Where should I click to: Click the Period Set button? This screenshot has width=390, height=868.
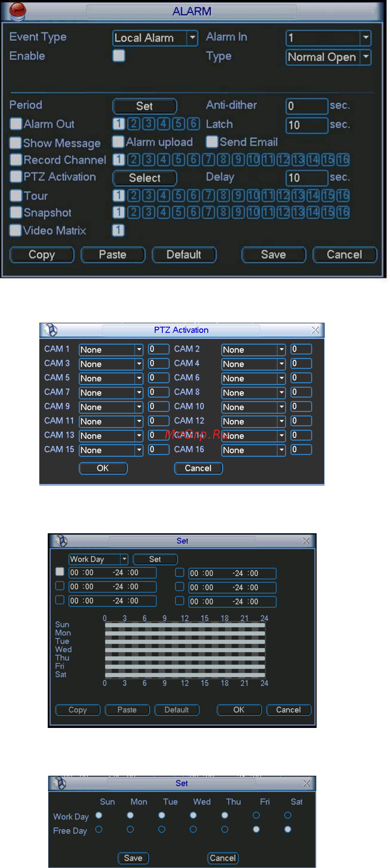pos(145,106)
